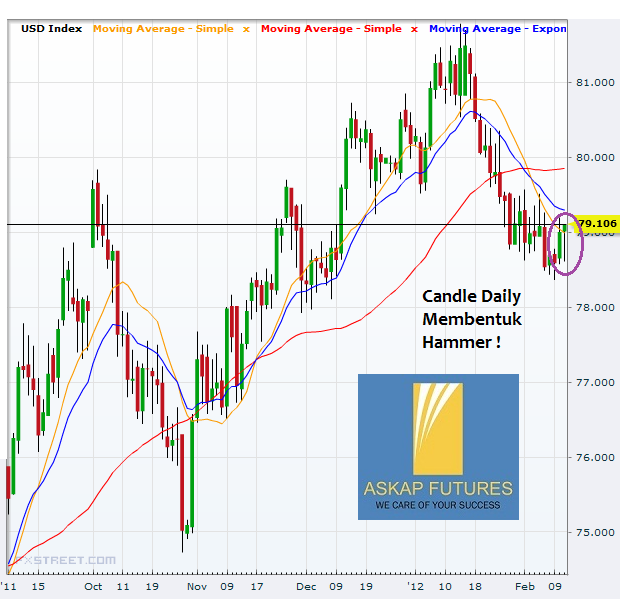Remove the orange Simple Moving Average indicator

coord(245,29)
